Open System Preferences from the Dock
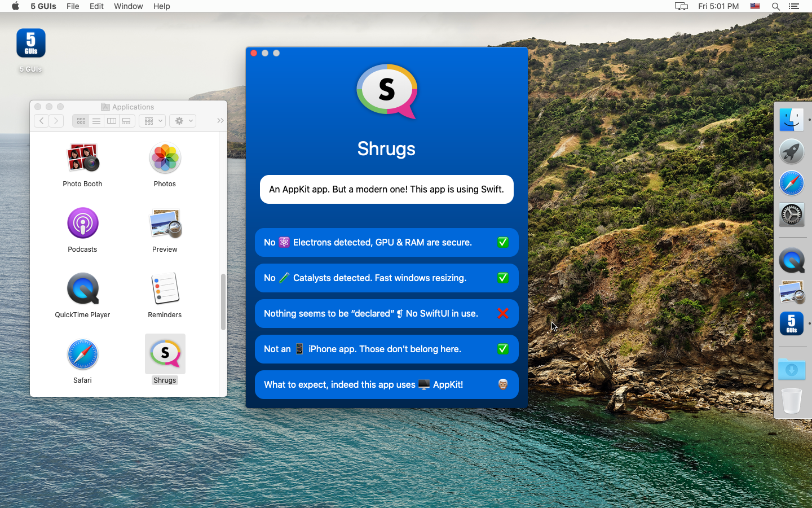The width and height of the screenshot is (812, 508). (791, 214)
